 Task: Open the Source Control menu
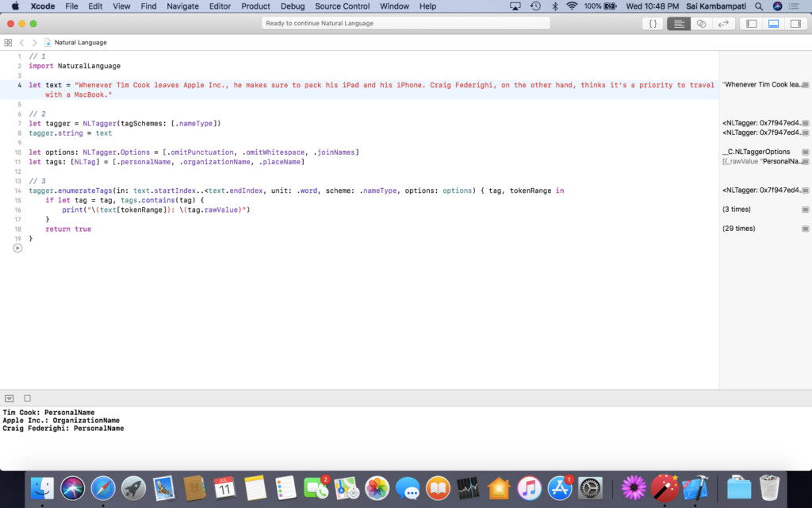point(343,6)
